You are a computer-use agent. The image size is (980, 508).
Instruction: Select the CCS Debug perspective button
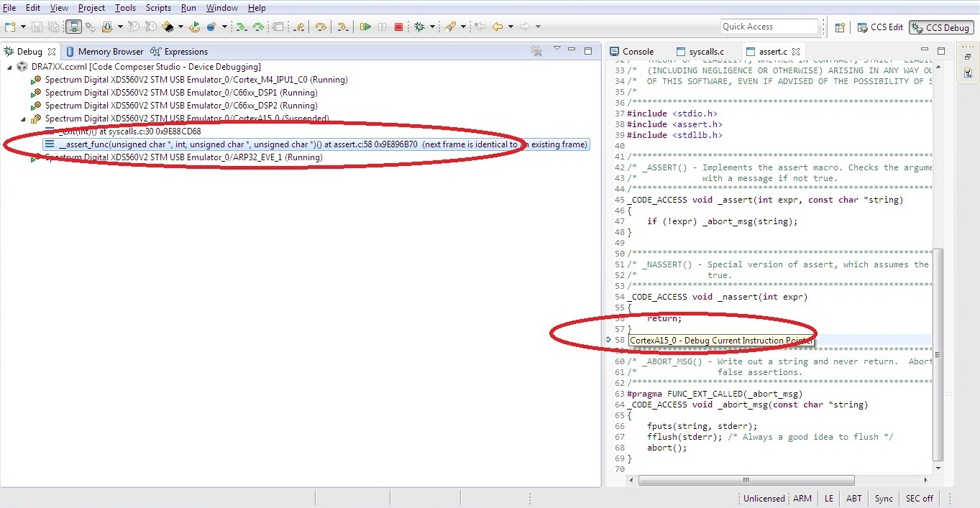click(x=941, y=27)
